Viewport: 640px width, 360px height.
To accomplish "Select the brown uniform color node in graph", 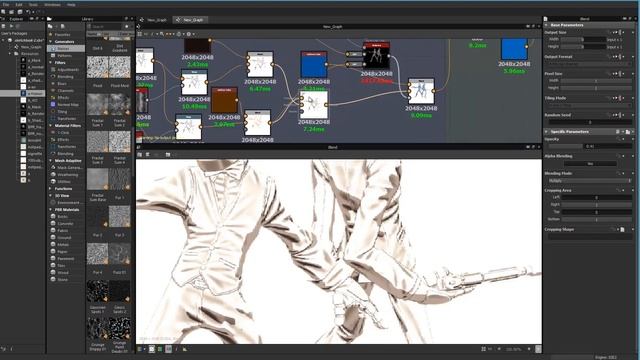I will (224, 100).
